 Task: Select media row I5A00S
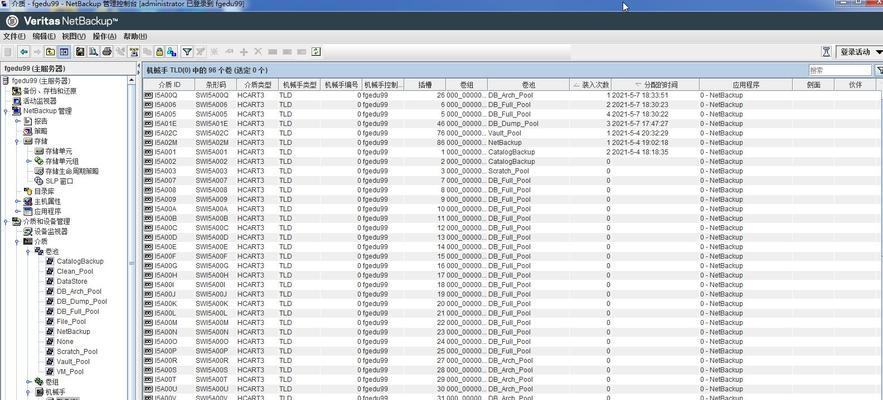click(510, 370)
